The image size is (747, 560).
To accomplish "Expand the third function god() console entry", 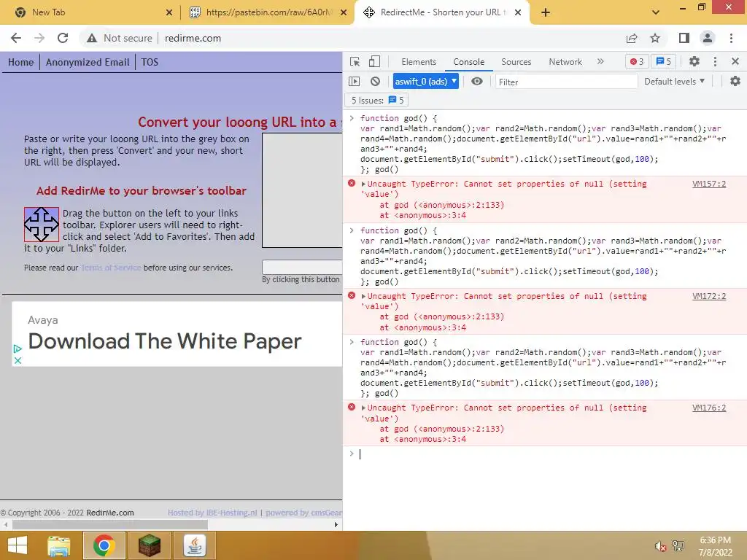I will pos(352,342).
